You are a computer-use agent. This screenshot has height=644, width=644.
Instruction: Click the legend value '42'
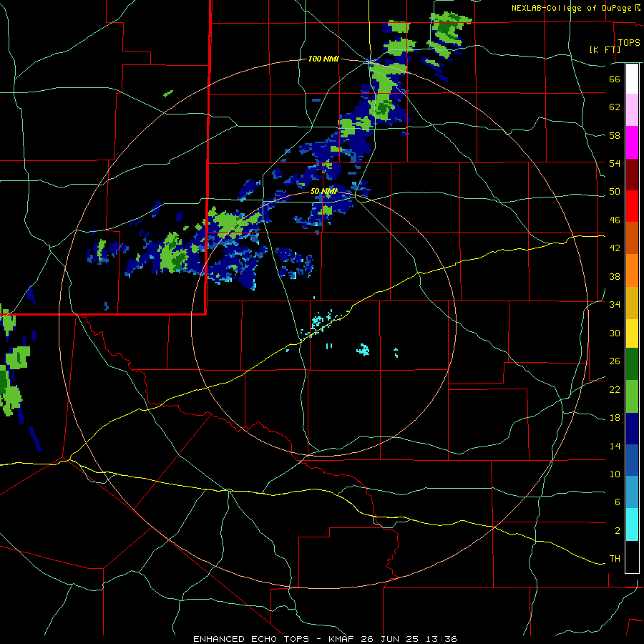pos(615,248)
